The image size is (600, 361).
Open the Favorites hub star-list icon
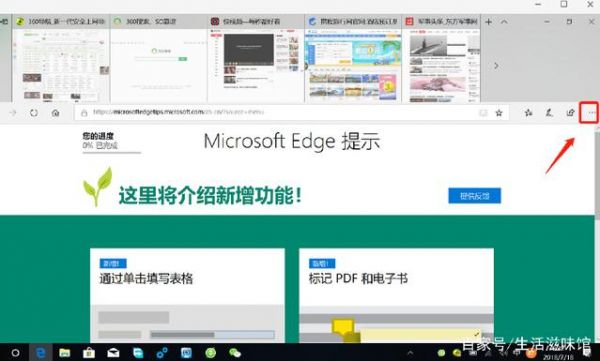(528, 113)
